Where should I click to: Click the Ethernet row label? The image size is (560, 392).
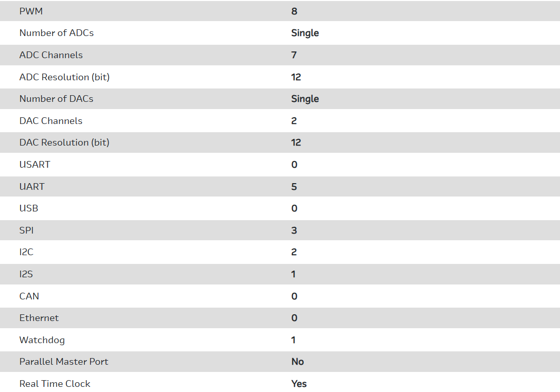coord(39,318)
